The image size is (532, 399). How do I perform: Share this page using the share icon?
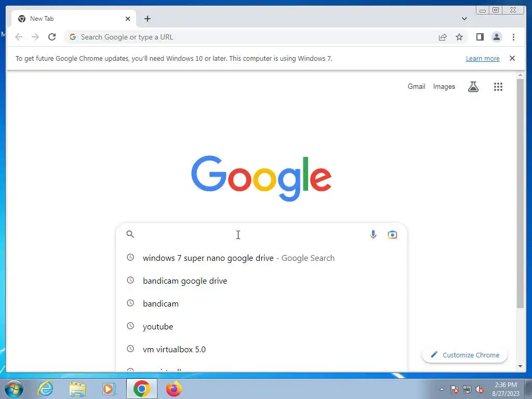click(x=443, y=37)
